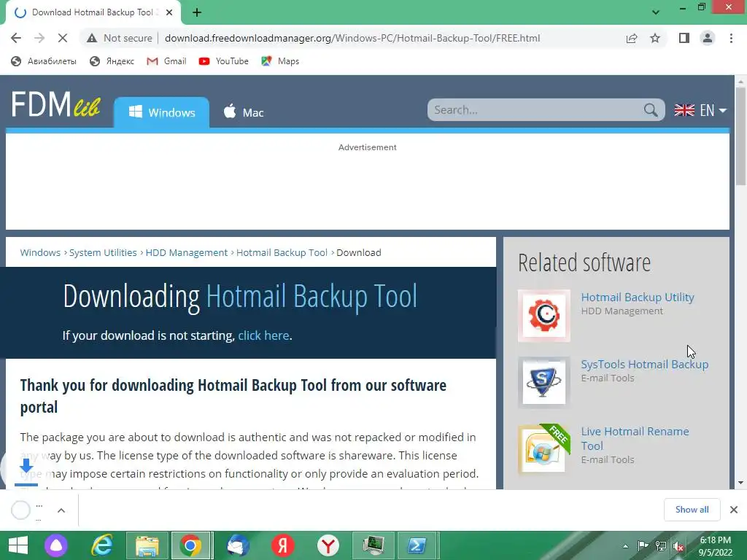Click the page vertical scrollbar thumb
Image resolution: width=747 pixels, height=560 pixels.
[741, 136]
